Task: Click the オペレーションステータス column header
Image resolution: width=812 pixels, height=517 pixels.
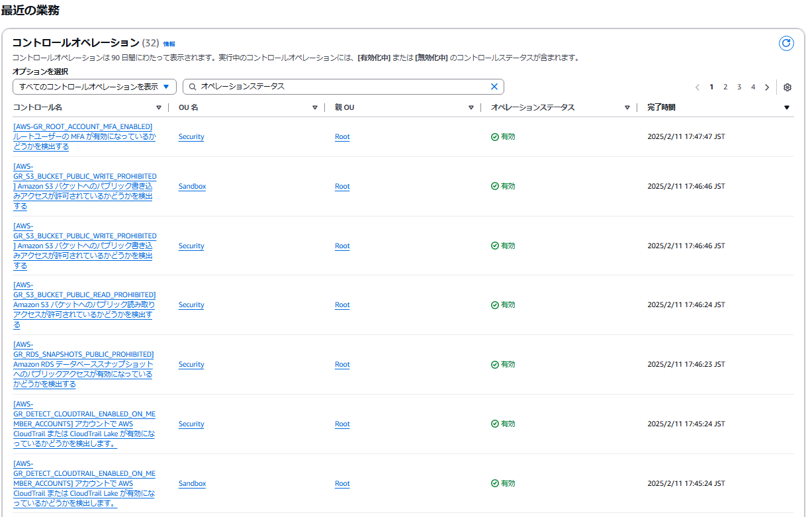Action: (533, 107)
